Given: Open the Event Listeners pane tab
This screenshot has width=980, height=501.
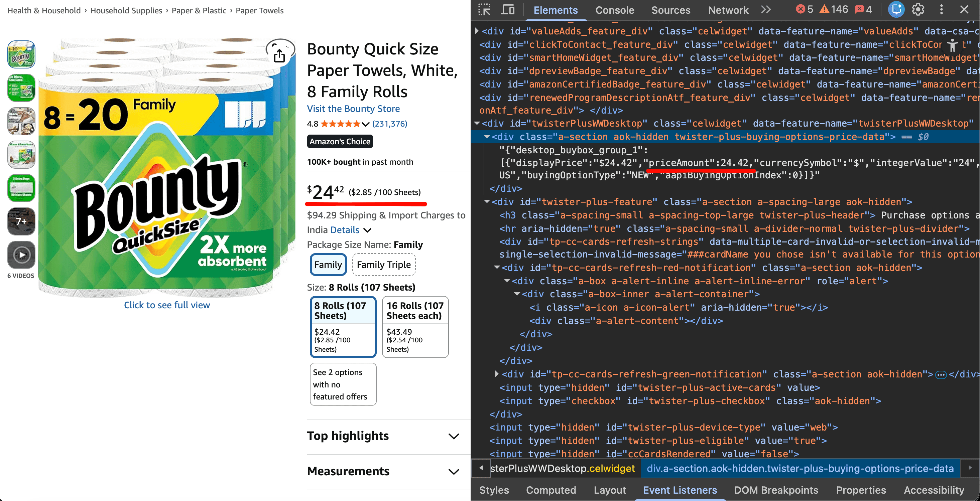Looking at the screenshot, I should click(680, 490).
